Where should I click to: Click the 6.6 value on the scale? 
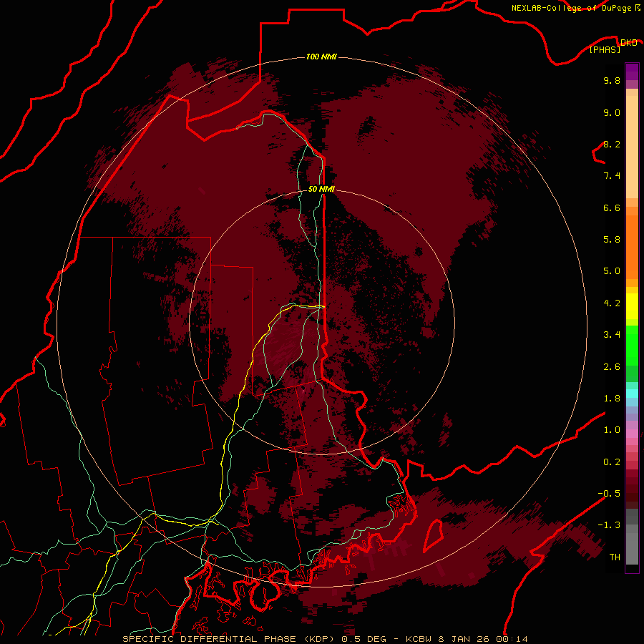[x=612, y=208]
